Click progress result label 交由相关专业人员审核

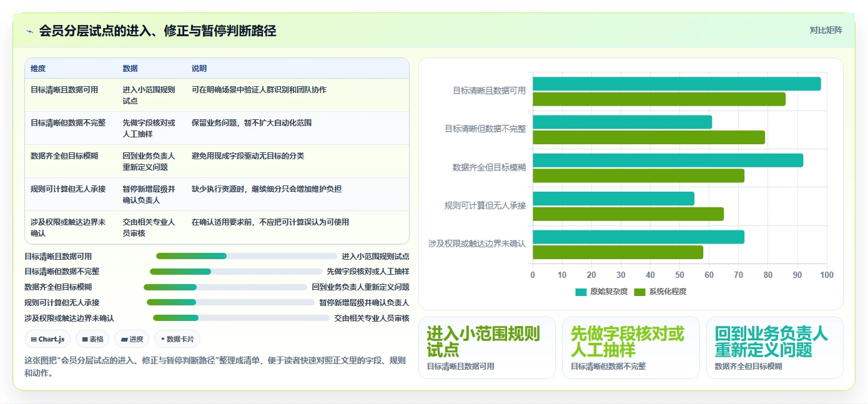pos(372,318)
